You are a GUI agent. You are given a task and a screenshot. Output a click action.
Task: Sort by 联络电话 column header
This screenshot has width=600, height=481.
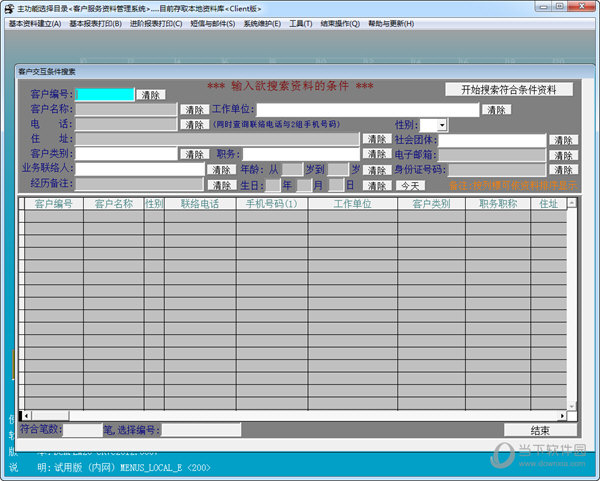[201, 204]
